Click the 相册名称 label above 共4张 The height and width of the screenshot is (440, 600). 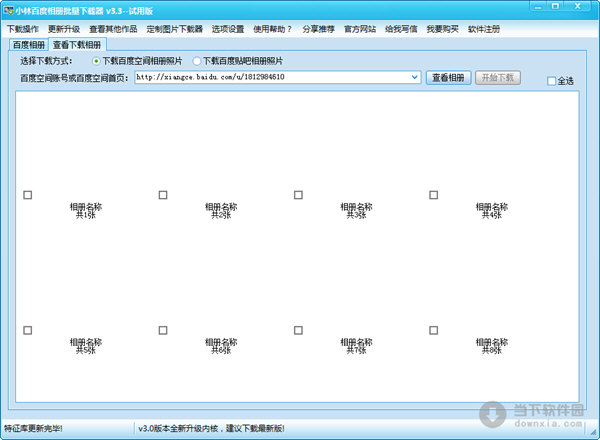[492, 207]
